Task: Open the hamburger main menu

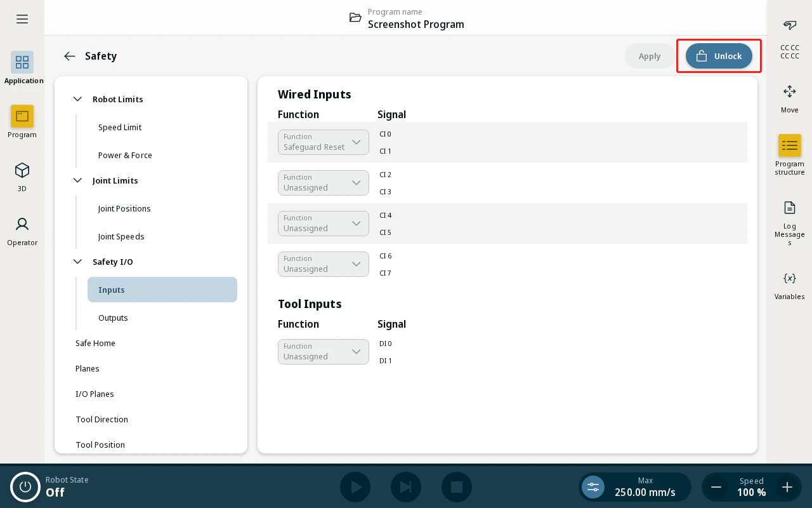Action: tap(22, 19)
